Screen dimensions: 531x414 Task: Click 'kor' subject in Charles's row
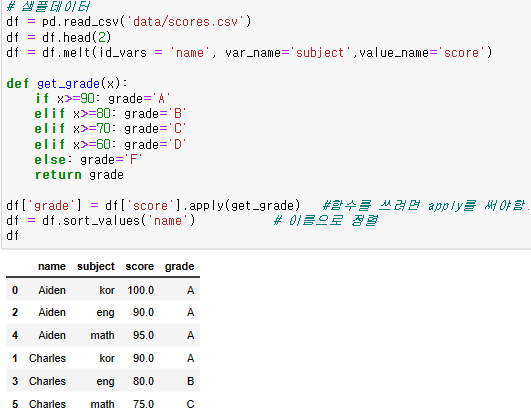[x=107, y=358]
